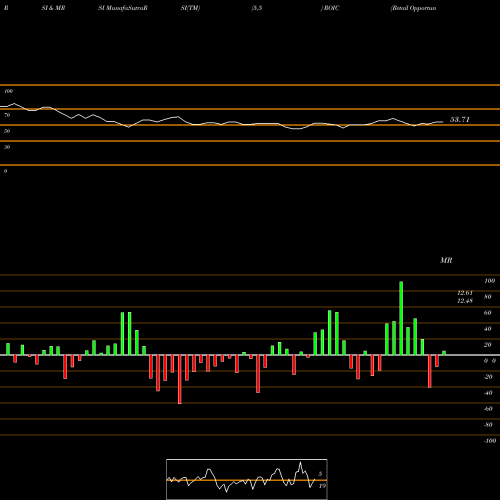Click the 'SI & MR' header text
The width and height of the screenshot is (500, 500).
(53, 8)
